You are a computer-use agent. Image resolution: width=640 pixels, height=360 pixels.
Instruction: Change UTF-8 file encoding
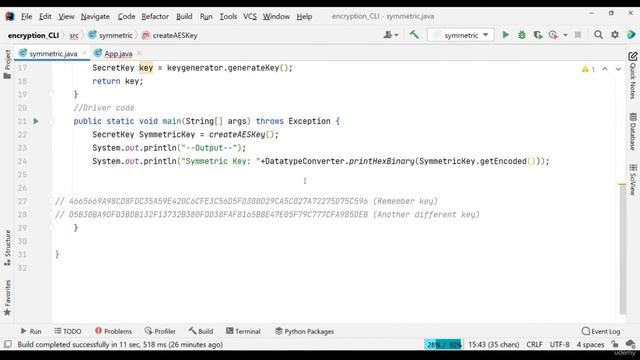tap(559, 344)
